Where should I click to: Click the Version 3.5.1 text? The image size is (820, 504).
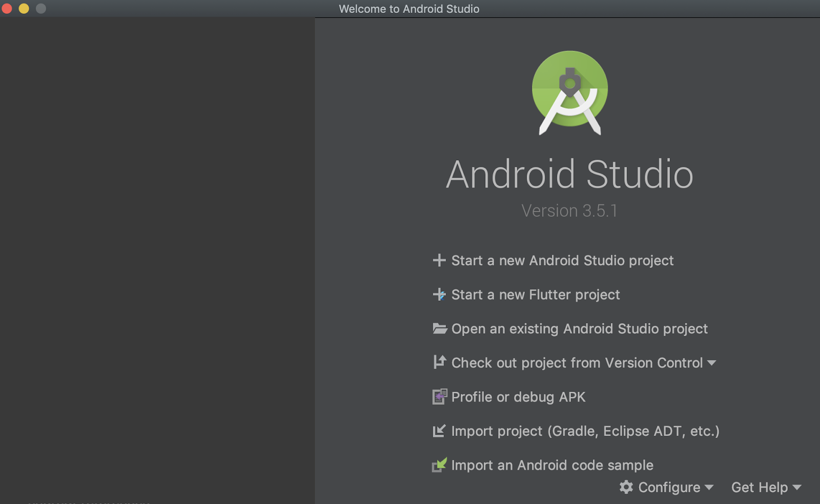pyautogui.click(x=569, y=211)
